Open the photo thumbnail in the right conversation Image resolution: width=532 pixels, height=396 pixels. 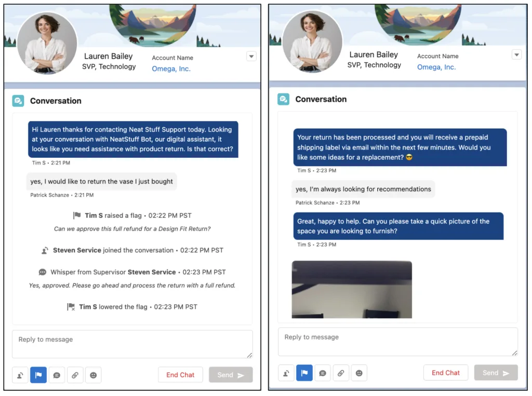pyautogui.click(x=352, y=289)
